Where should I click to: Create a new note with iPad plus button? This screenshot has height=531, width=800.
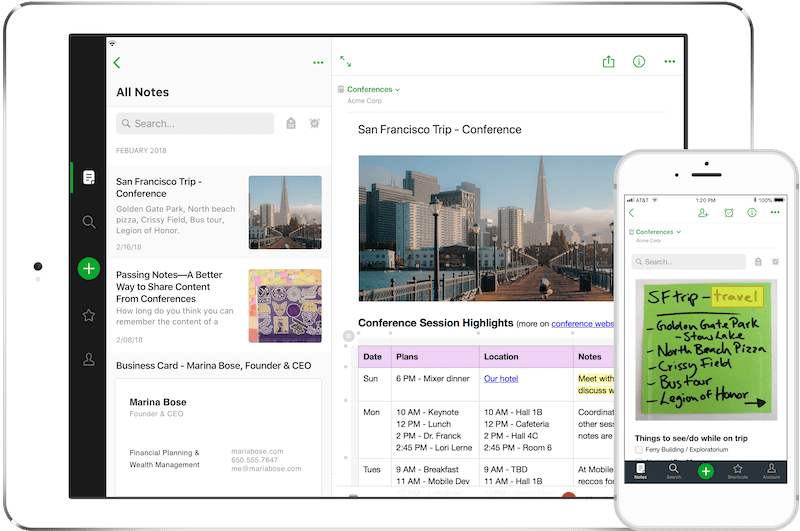point(89,268)
